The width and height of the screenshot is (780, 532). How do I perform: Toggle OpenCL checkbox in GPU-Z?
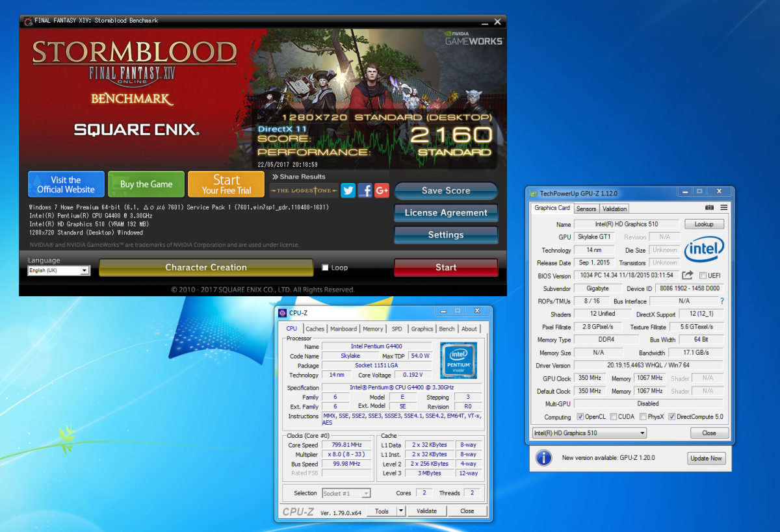(580, 417)
